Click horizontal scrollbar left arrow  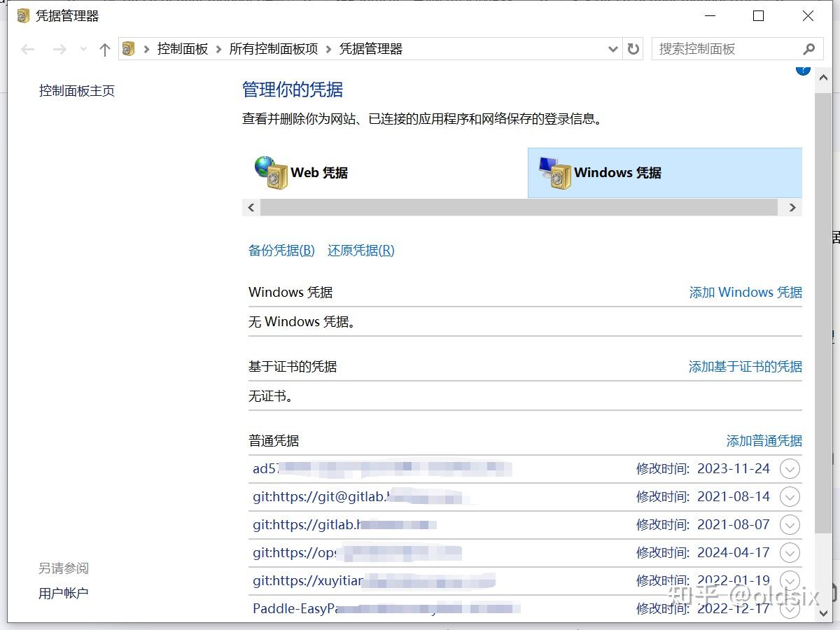coord(251,207)
